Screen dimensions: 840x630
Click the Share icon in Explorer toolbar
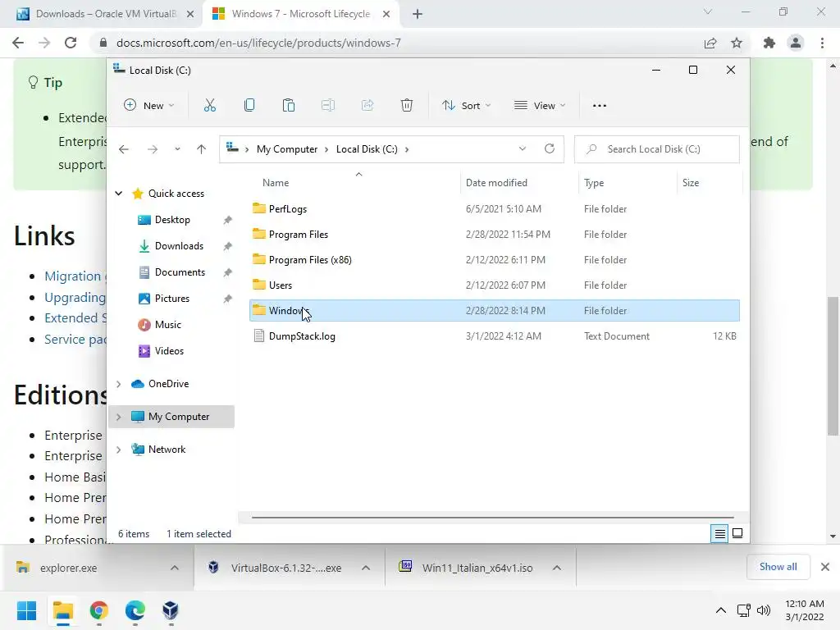click(367, 106)
